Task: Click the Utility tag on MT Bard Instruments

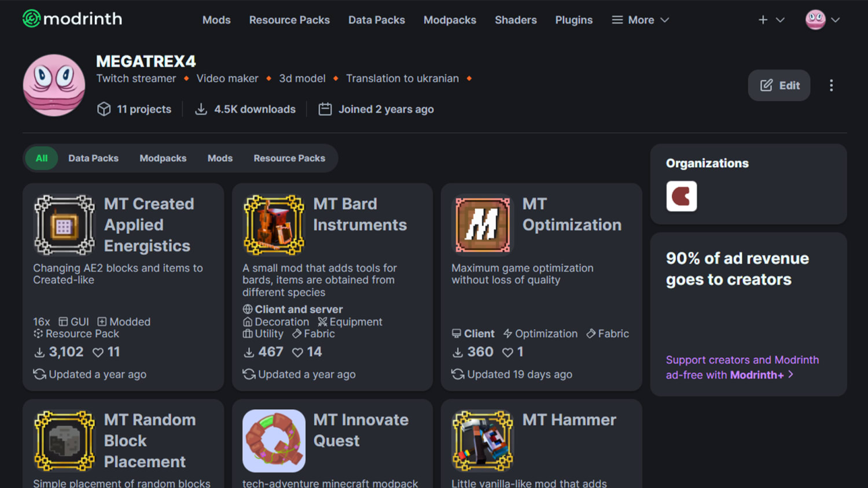Action: click(263, 334)
